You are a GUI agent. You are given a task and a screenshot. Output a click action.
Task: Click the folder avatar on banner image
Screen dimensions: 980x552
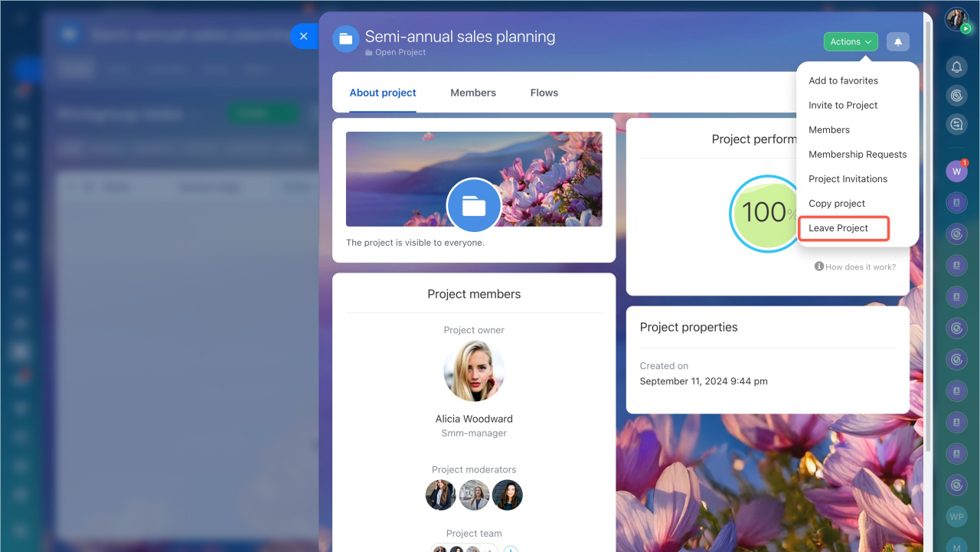[474, 205]
